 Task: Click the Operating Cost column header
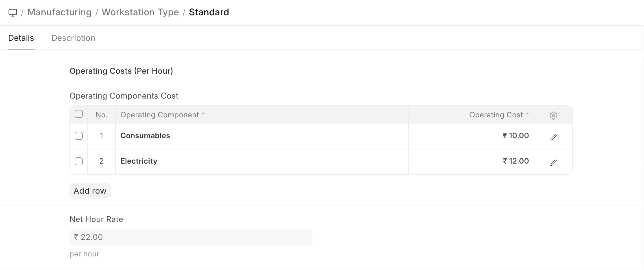496,115
